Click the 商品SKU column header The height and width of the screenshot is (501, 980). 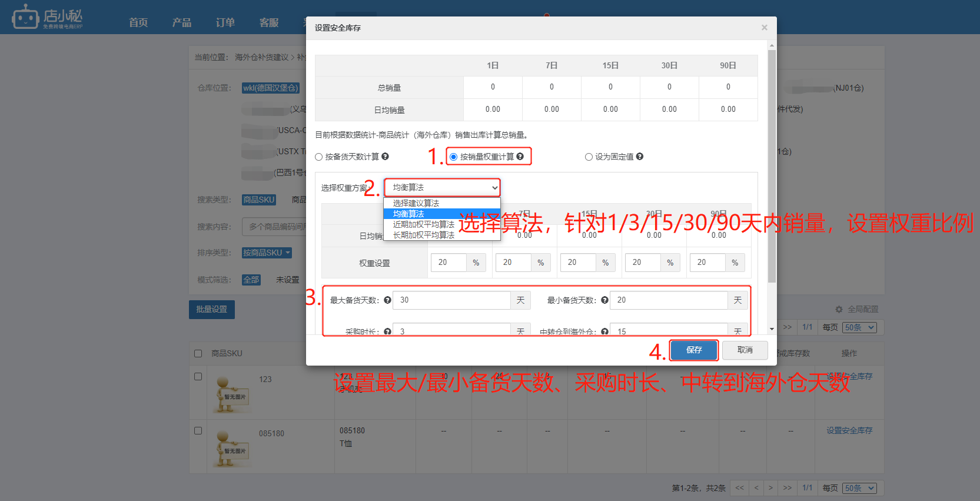click(x=227, y=353)
